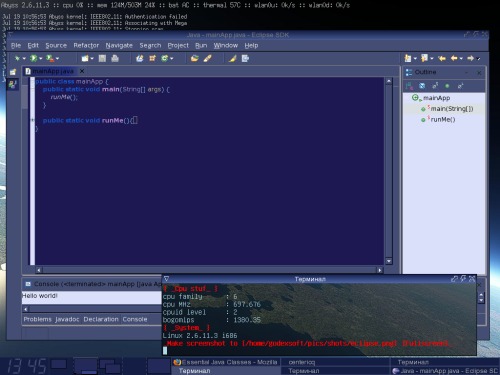The width and height of the screenshot is (500, 375).
Task: Click the runMe() method line in the editor
Action: tap(90, 120)
